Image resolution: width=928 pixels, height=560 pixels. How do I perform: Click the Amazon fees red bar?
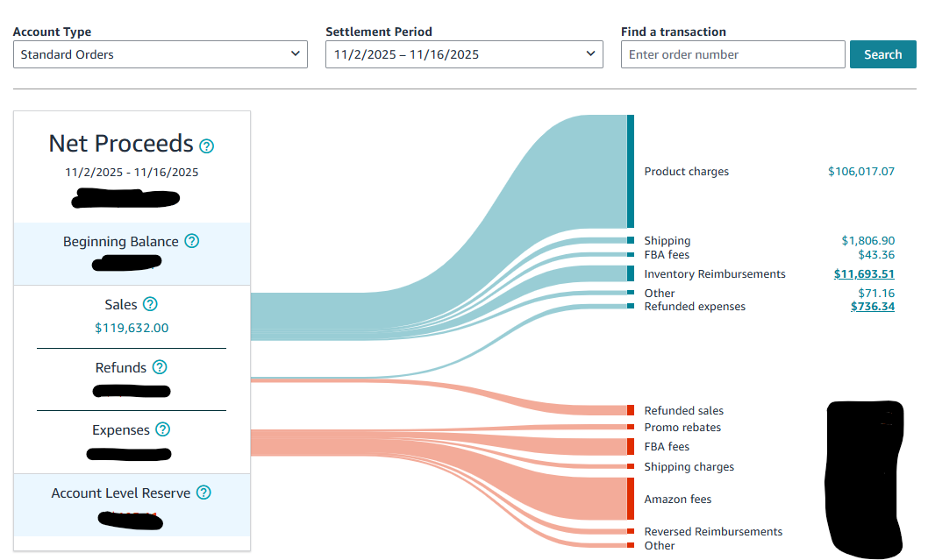pyautogui.click(x=631, y=499)
